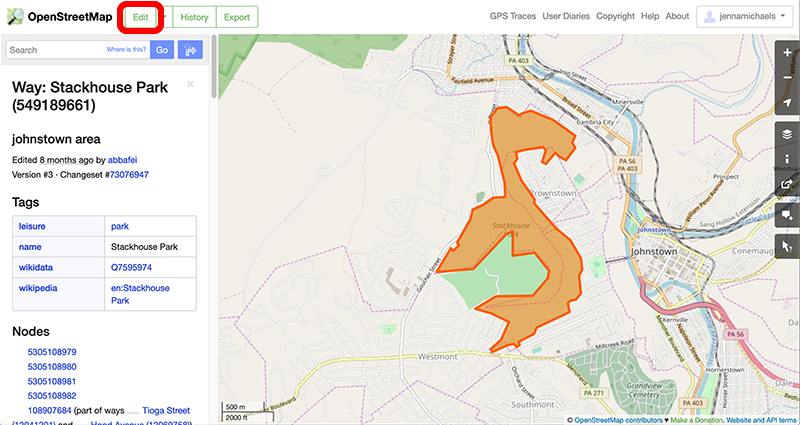
Task: Click the 'Brownstown' label on map
Action: pyautogui.click(x=553, y=193)
